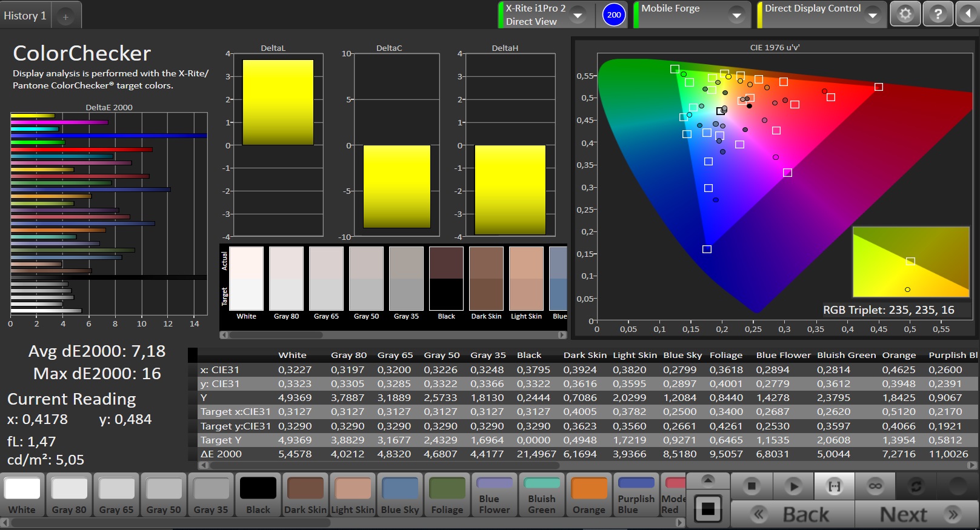Image resolution: width=980 pixels, height=530 pixels.
Task: Click the stop measurement icon
Action: tap(752, 486)
